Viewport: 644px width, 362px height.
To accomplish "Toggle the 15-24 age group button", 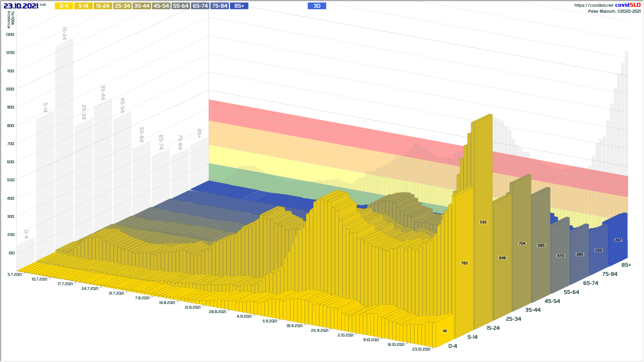I will (x=103, y=6).
